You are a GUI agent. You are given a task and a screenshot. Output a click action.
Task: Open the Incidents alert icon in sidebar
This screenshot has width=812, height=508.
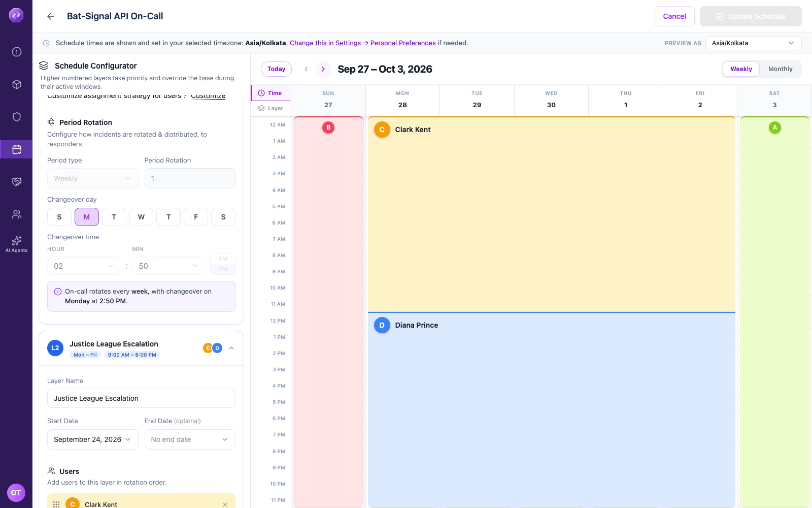pos(17,52)
